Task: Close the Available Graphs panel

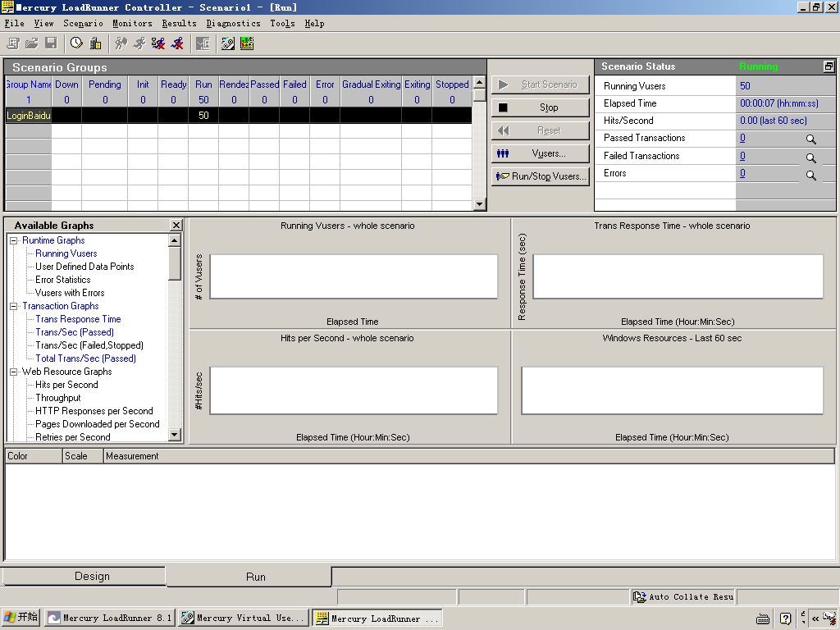Action: 176,225
